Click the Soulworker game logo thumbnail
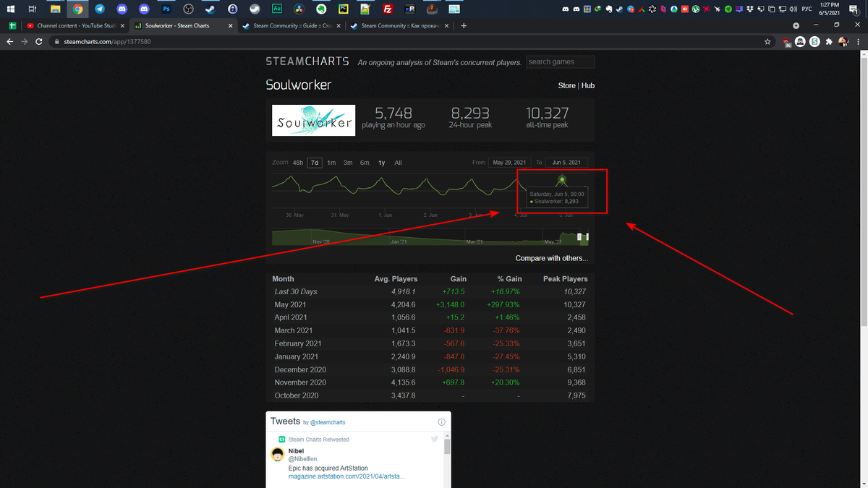 tap(313, 121)
